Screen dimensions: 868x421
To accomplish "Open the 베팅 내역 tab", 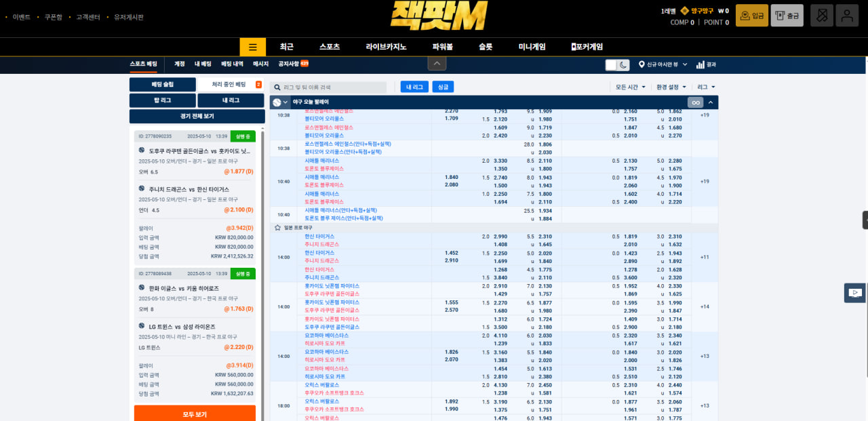I will [232, 64].
